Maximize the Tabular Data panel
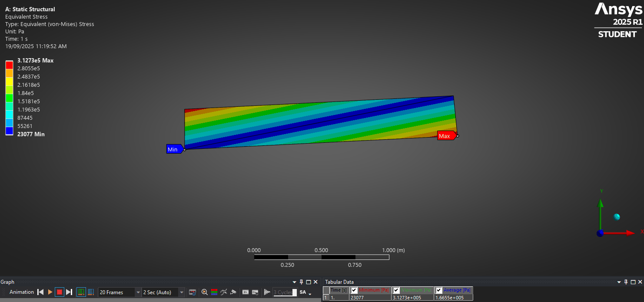 coord(633,282)
